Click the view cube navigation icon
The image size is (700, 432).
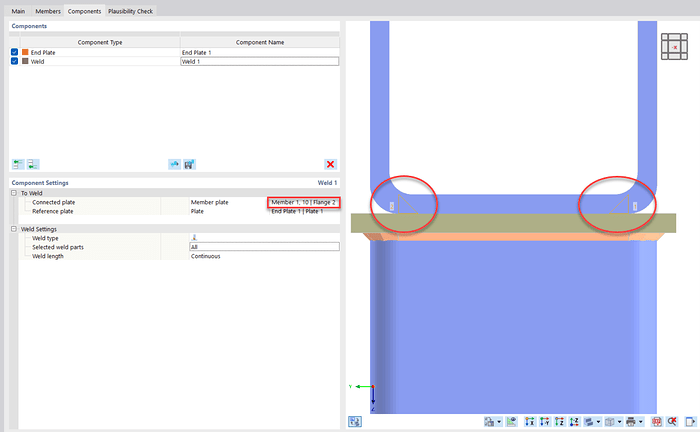coord(675,47)
